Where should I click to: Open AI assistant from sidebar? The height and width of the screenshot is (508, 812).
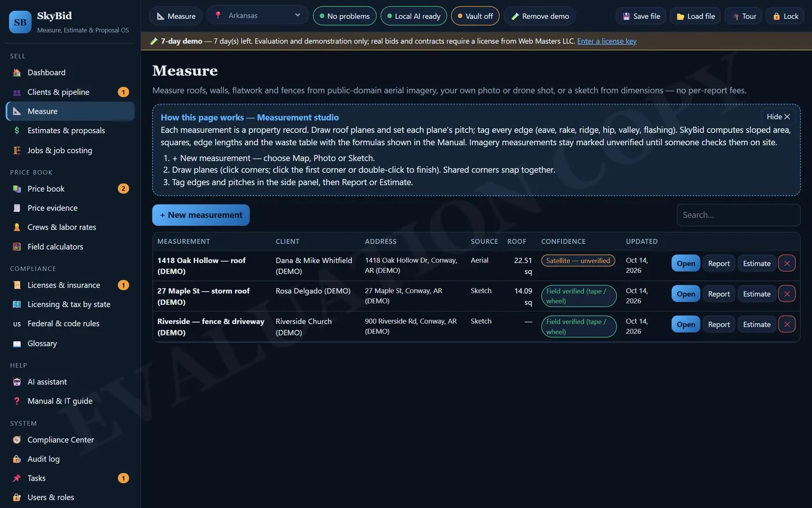tap(70, 382)
